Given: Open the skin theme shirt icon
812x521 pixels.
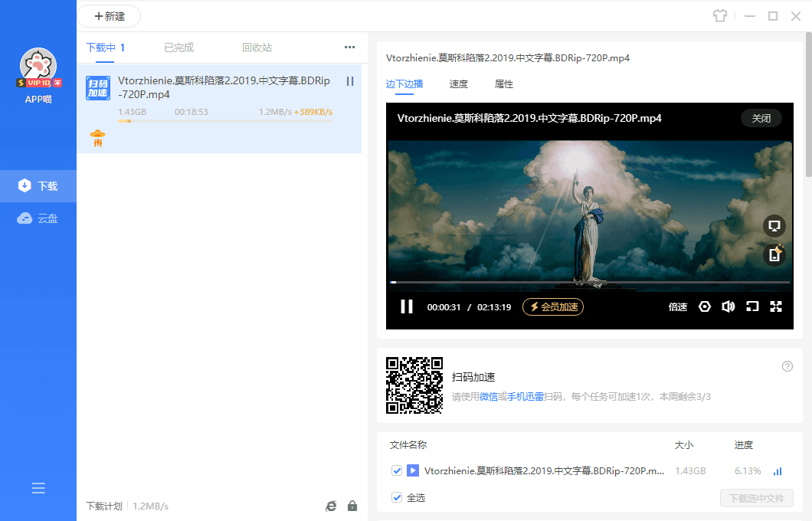Looking at the screenshot, I should pyautogui.click(x=720, y=16).
